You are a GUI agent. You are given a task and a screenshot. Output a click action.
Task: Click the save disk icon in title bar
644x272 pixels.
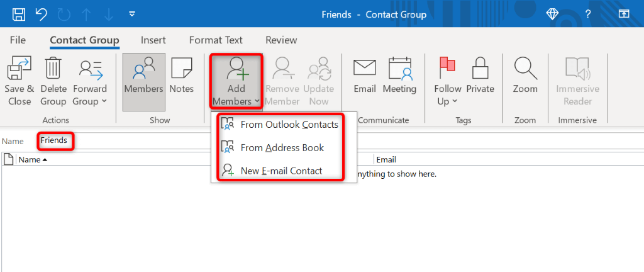click(19, 14)
